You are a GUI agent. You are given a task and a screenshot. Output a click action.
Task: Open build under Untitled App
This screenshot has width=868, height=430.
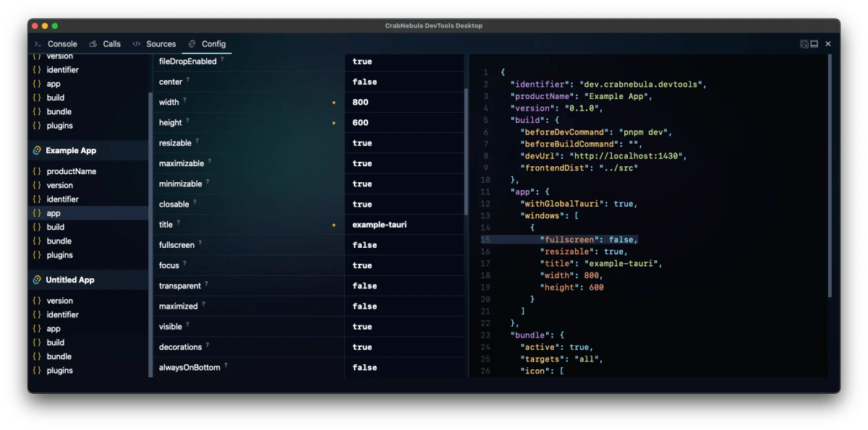point(88,343)
